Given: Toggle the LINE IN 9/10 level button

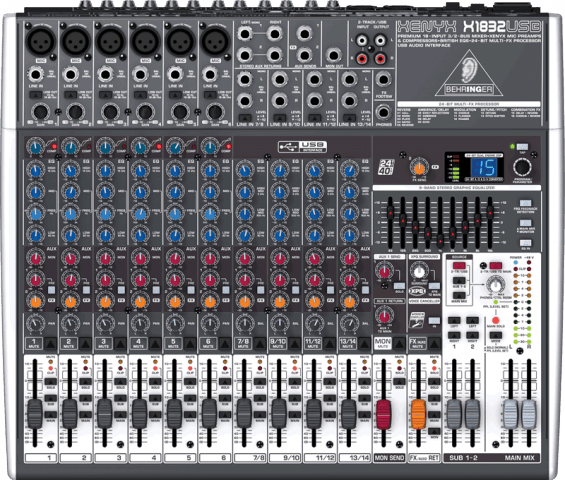Looking at the screenshot, I should [x=280, y=118].
